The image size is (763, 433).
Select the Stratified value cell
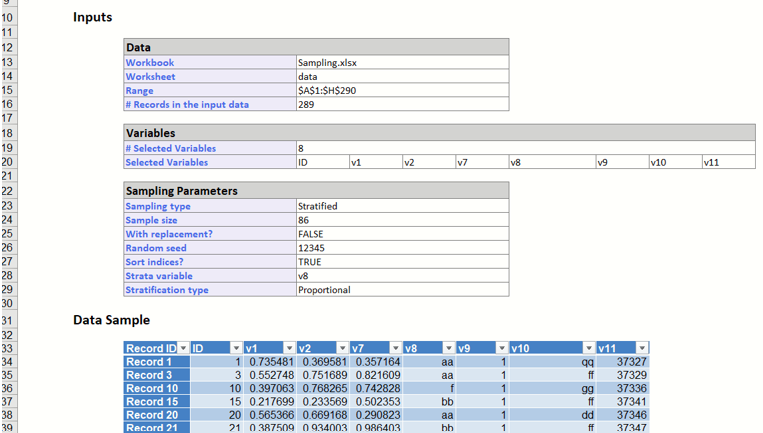click(x=401, y=206)
